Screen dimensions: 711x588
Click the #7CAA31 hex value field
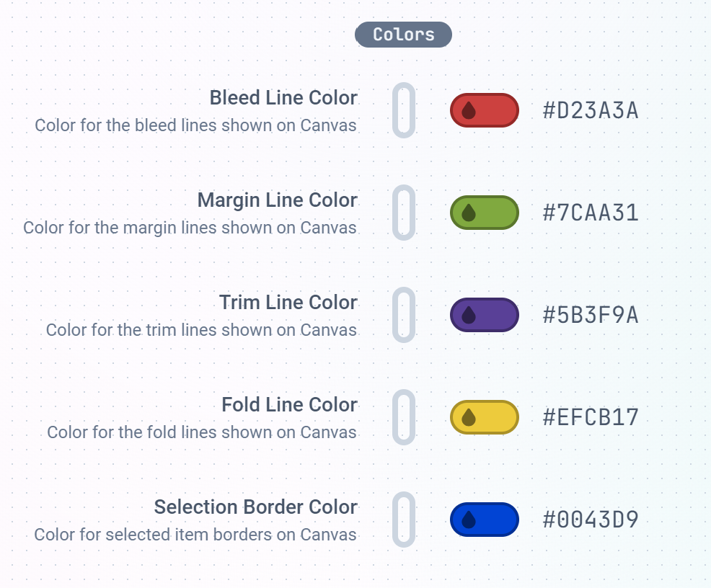591,213
